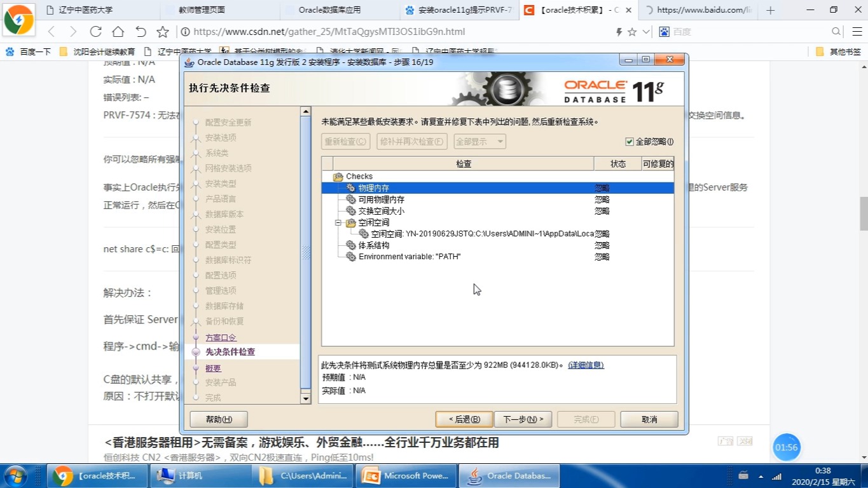This screenshot has height=488, width=868.
Task: Click the 取消 button
Action: pos(649,419)
